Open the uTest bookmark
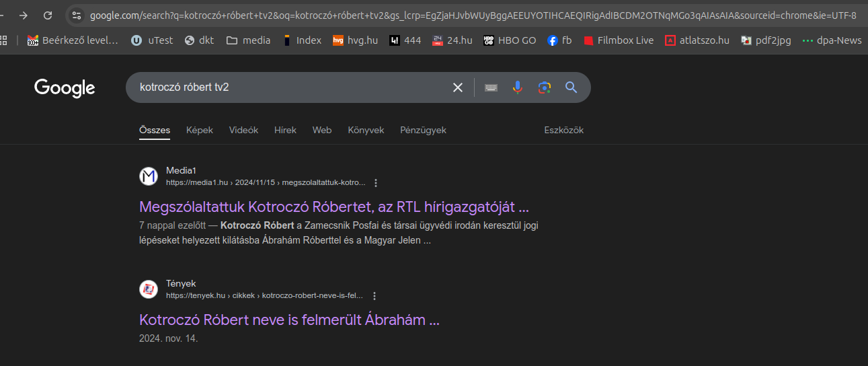868x366 pixels. (x=152, y=40)
